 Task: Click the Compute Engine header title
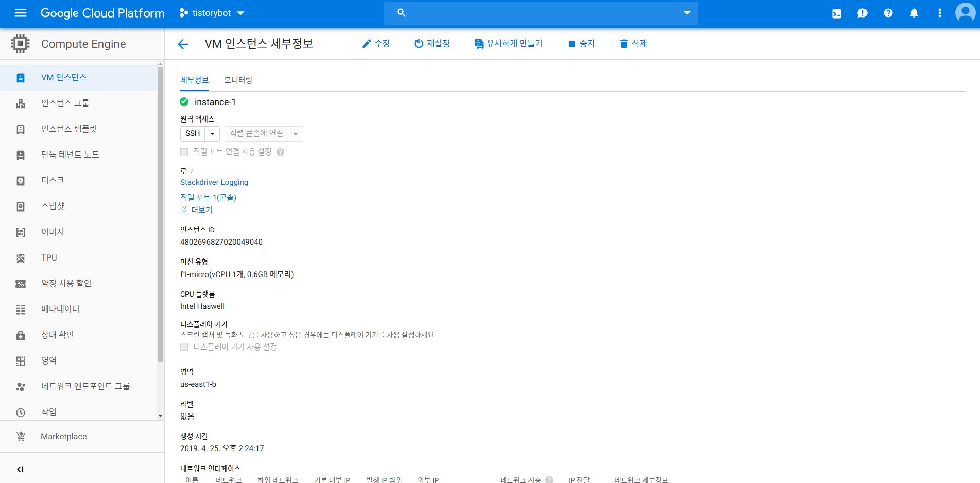click(x=83, y=44)
